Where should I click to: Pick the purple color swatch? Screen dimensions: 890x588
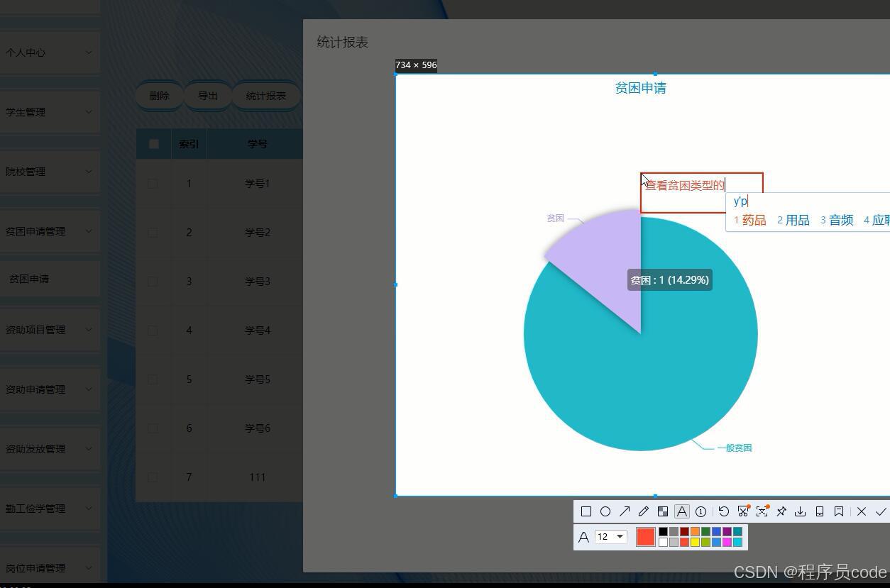[727, 531]
